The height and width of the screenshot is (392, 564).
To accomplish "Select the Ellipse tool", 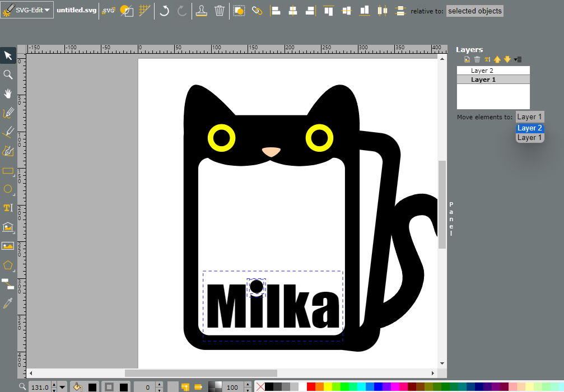I will (x=8, y=189).
